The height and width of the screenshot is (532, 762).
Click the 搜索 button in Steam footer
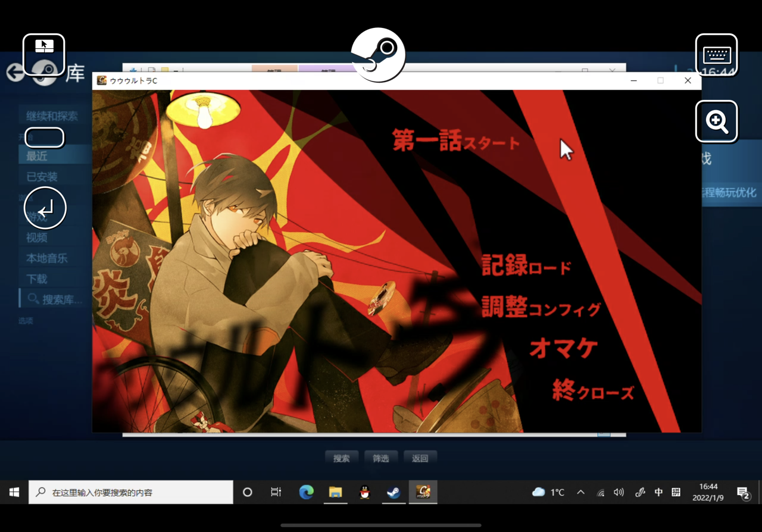pyautogui.click(x=342, y=458)
